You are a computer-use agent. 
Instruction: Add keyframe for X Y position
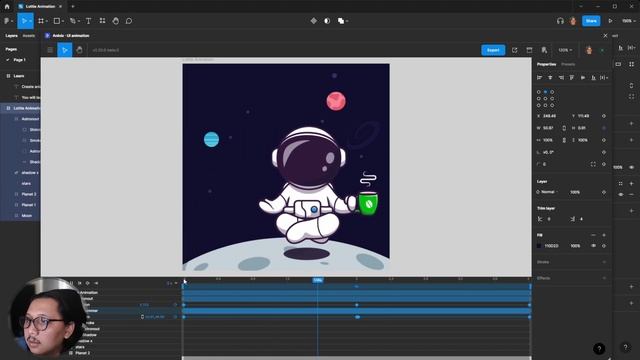click(604, 116)
